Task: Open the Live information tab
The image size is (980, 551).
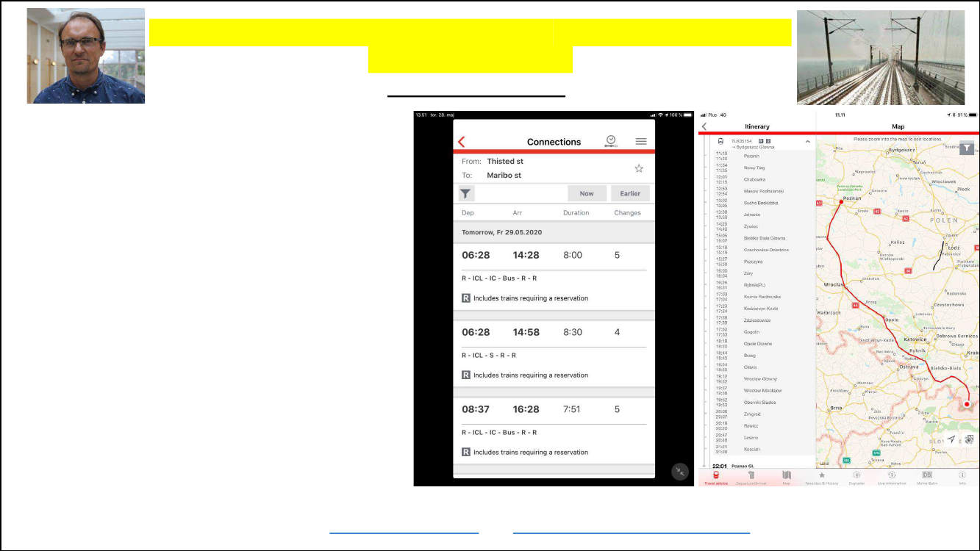Action: pyautogui.click(x=891, y=478)
